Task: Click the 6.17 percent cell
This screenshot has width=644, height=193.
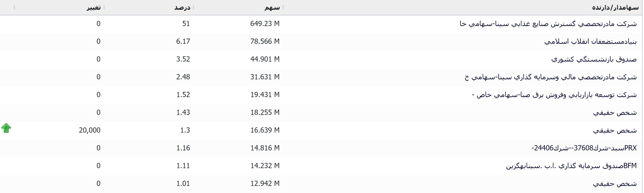Action: point(183,41)
